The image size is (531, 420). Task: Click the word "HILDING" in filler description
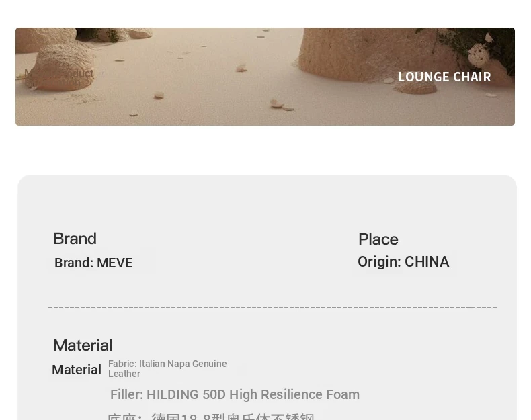tap(172, 394)
